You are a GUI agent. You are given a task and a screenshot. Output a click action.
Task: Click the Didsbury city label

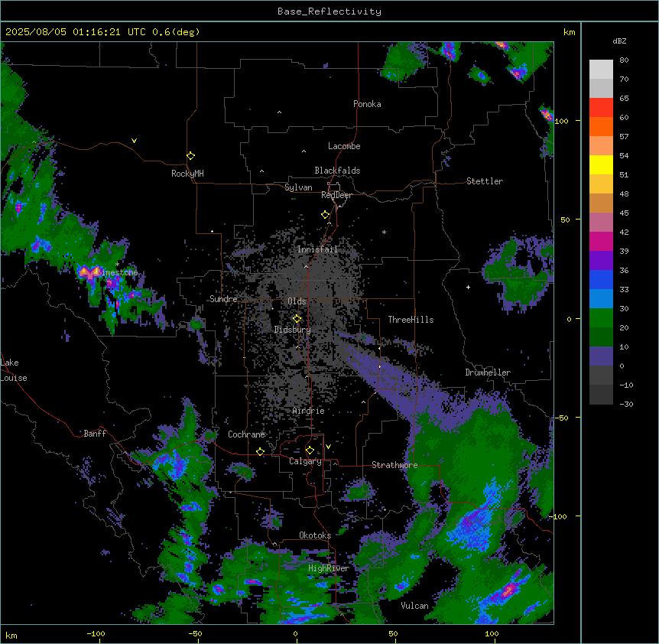(x=293, y=330)
